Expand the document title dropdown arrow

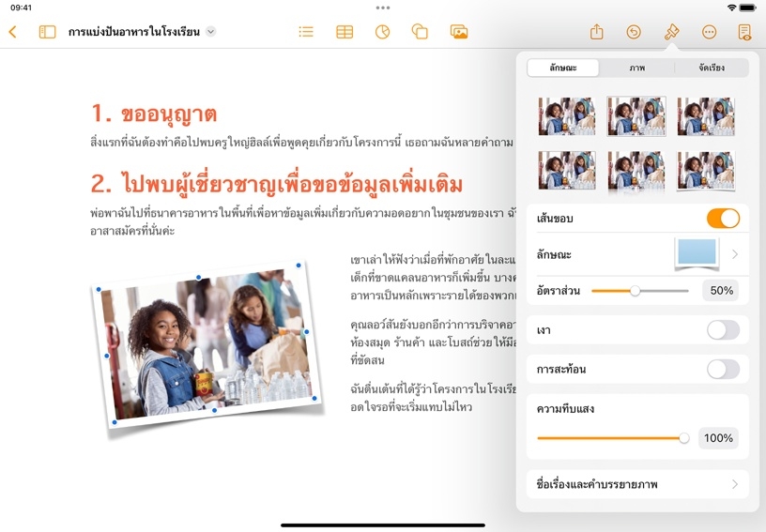pos(211,32)
